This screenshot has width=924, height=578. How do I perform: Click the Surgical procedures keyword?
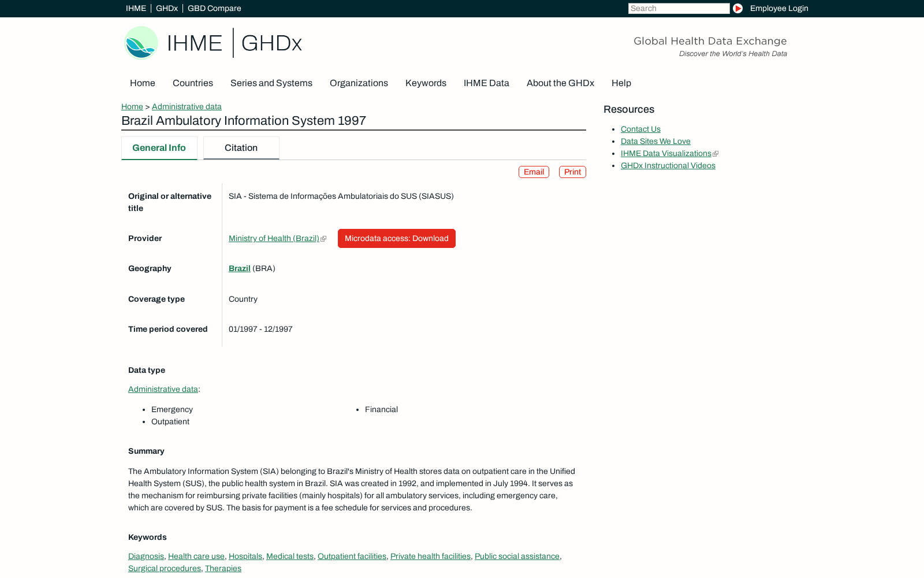coord(165,568)
